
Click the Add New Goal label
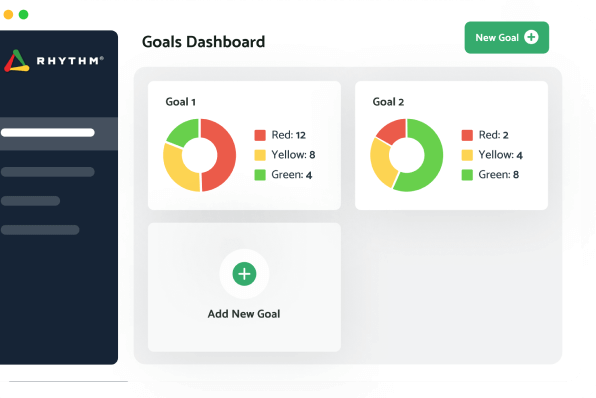click(244, 314)
